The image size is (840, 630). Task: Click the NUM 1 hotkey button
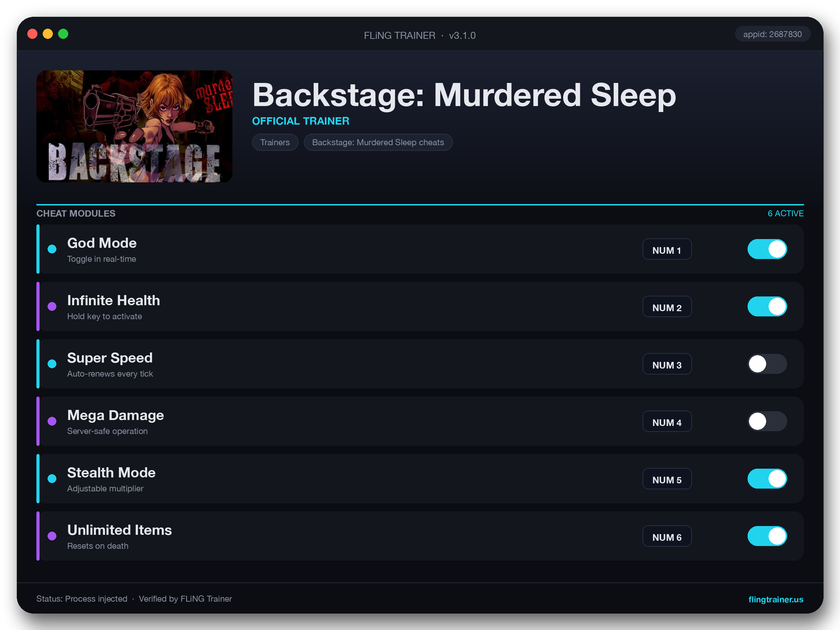[667, 250]
